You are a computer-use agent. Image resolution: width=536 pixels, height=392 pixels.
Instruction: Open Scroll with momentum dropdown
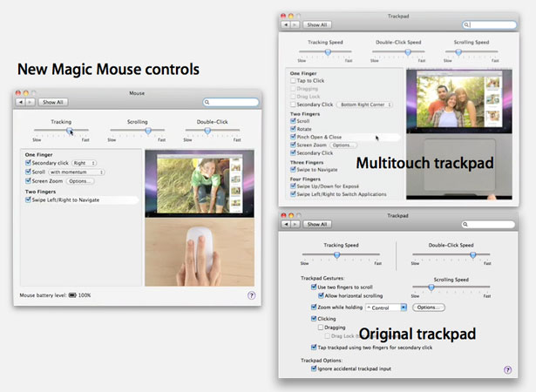[77, 172]
